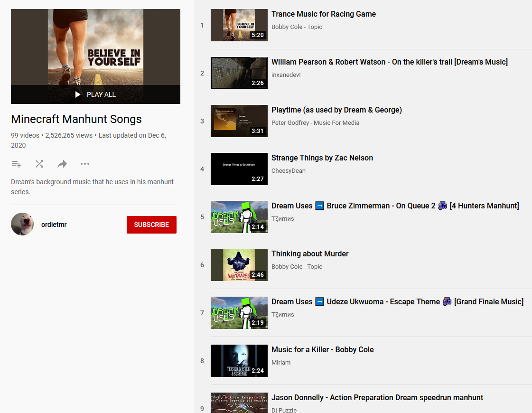Open Music for a Killer - Bobby Cole

tap(322, 349)
